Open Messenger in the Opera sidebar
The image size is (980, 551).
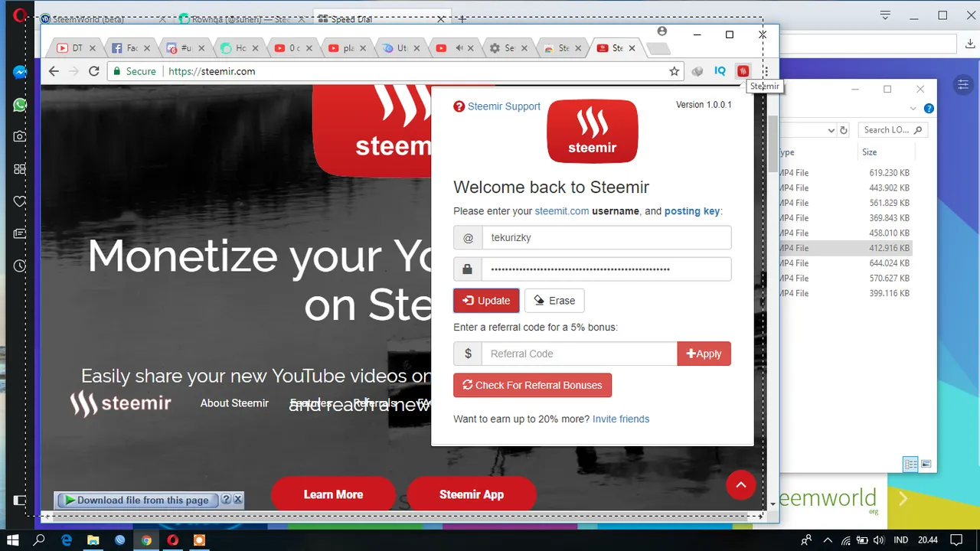pyautogui.click(x=20, y=73)
